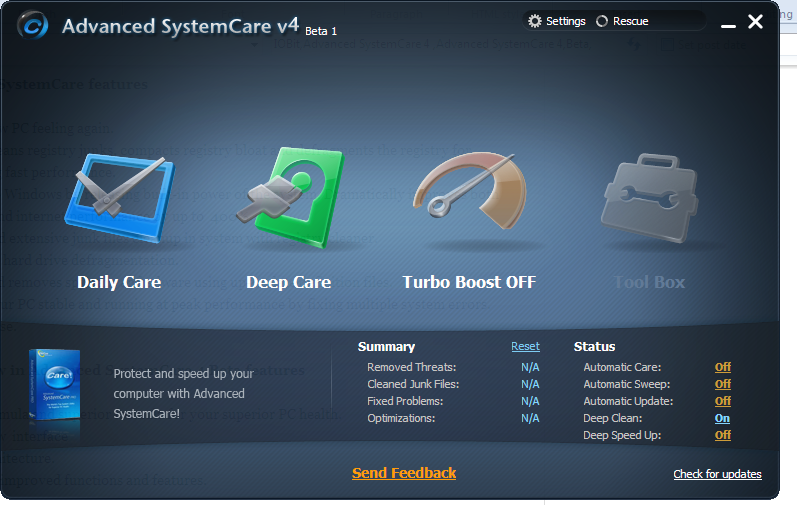The width and height of the screenshot is (797, 505).
Task: Select the Daily Care label
Action: coord(119,282)
